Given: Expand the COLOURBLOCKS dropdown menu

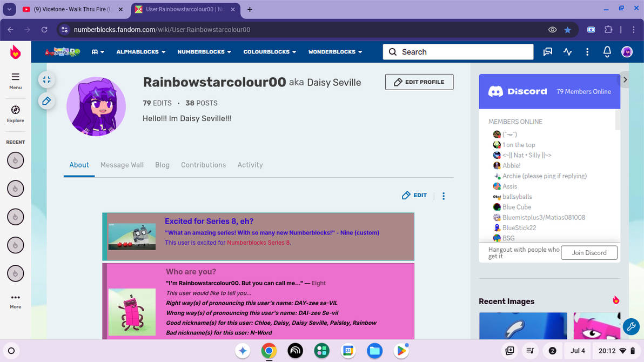Looking at the screenshot, I should (x=270, y=52).
